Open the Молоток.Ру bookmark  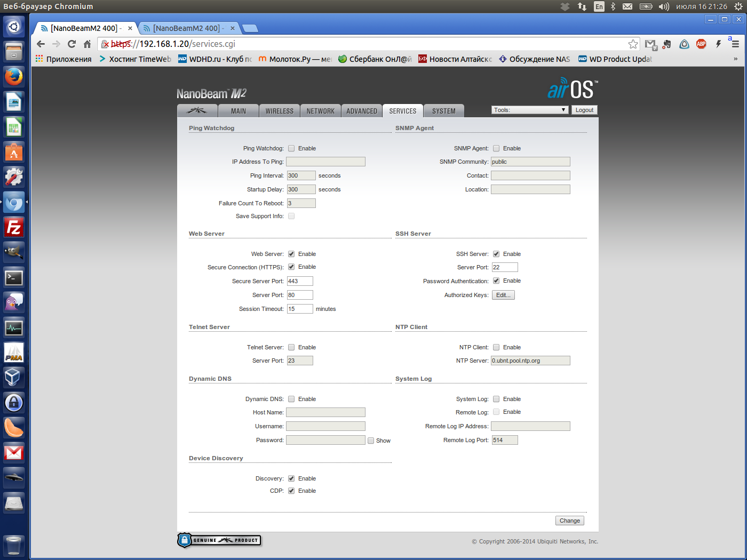click(295, 59)
